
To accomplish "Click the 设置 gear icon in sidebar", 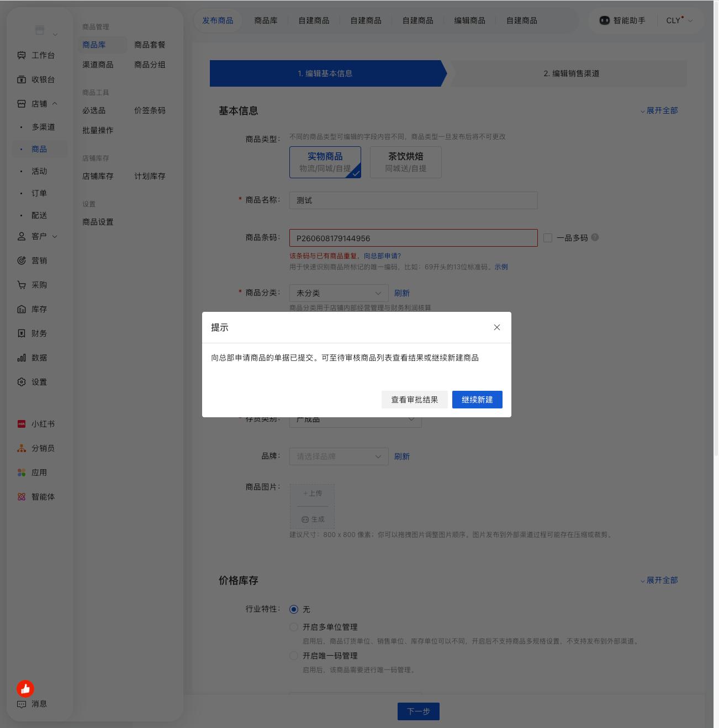I will point(22,382).
